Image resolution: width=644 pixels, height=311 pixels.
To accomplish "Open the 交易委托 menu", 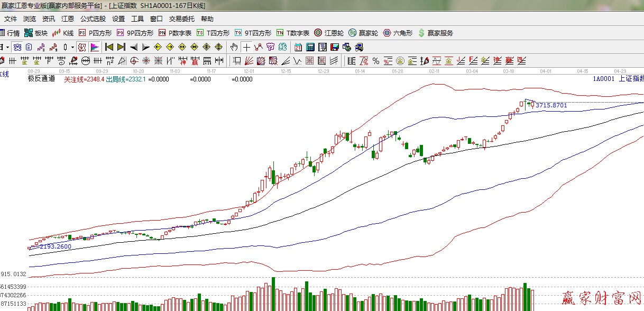I will [181, 19].
